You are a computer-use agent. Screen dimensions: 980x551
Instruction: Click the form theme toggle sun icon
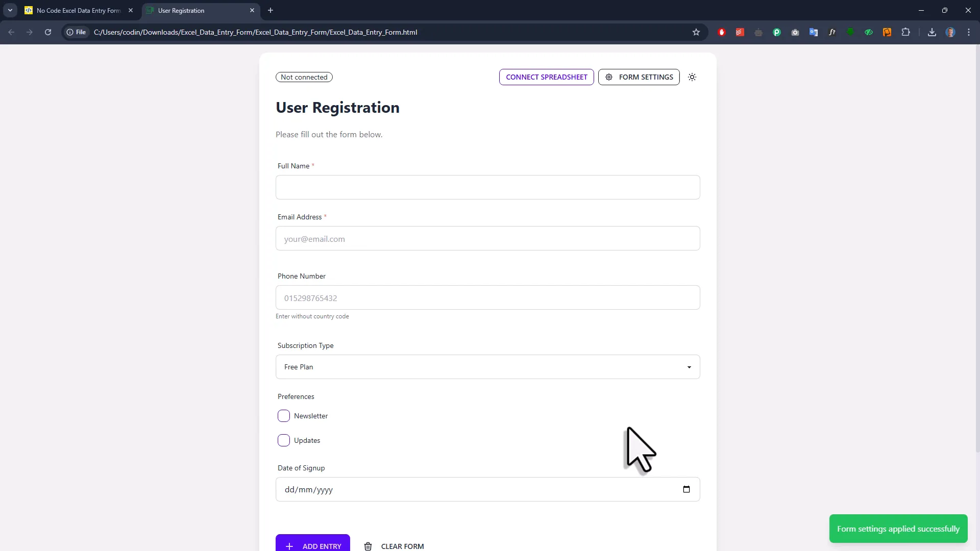(x=692, y=77)
